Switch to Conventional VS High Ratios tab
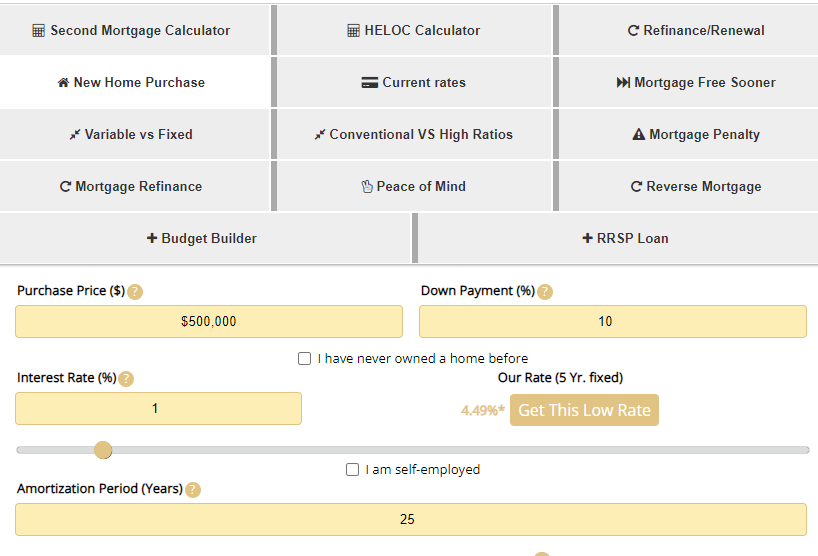Image resolution: width=818 pixels, height=556 pixels. [x=415, y=135]
